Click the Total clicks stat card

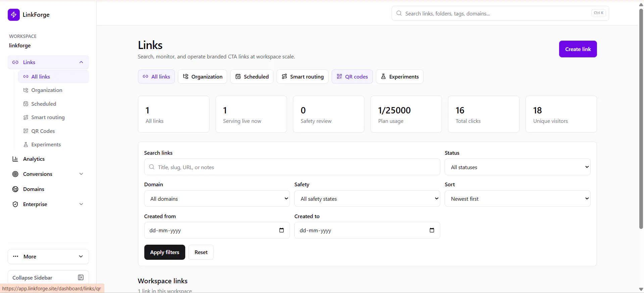pos(484,114)
